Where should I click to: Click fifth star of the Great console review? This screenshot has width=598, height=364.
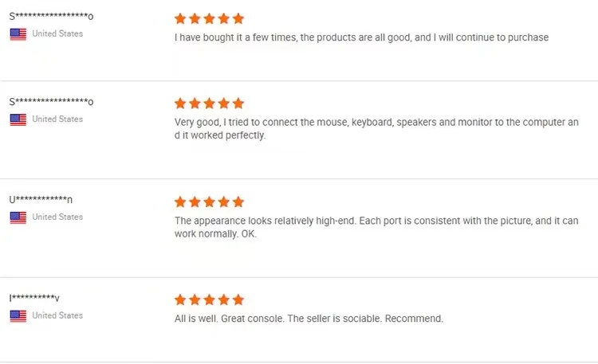click(238, 300)
